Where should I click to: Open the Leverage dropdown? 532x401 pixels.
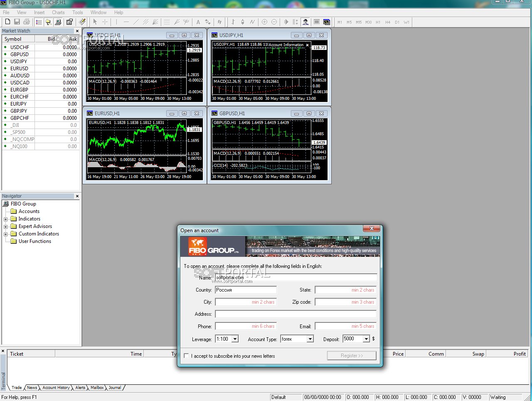(x=235, y=339)
